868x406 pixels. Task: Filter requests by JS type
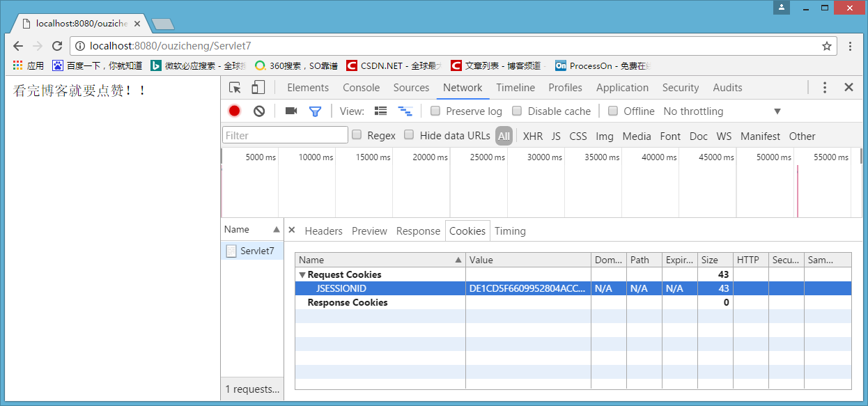(556, 136)
